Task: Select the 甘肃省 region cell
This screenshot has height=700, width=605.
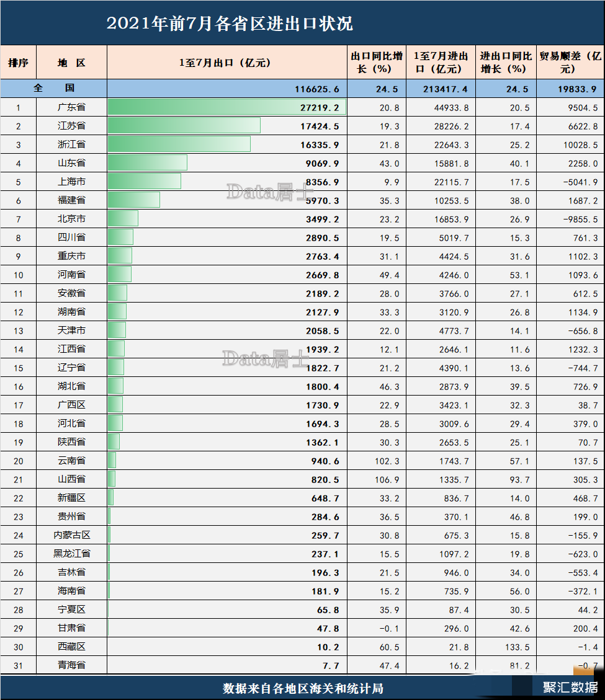Action: pyautogui.click(x=71, y=628)
